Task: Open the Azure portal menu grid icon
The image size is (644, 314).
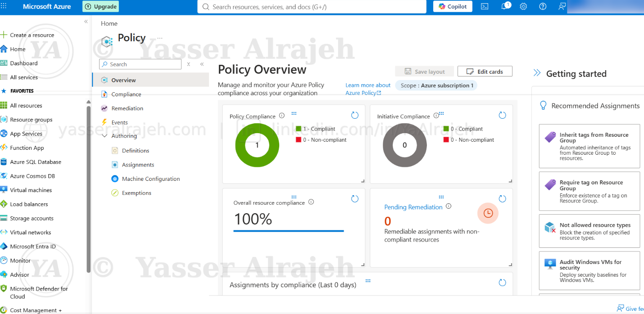Action: (4, 7)
